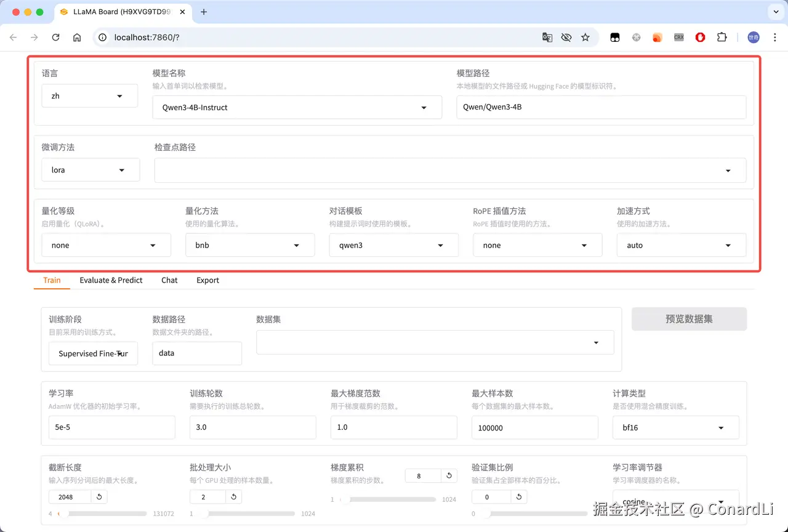Expand the 数据集 selection dropdown

tap(435, 342)
